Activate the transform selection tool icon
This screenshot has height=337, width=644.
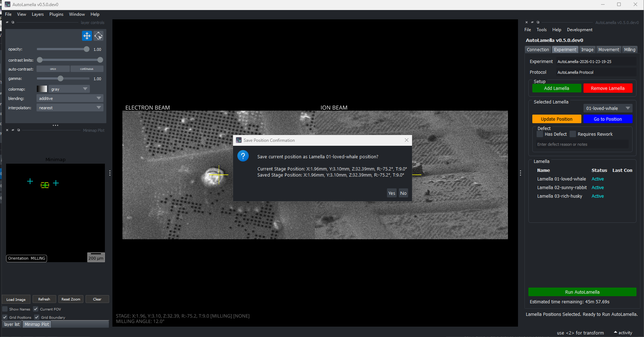coord(98,36)
